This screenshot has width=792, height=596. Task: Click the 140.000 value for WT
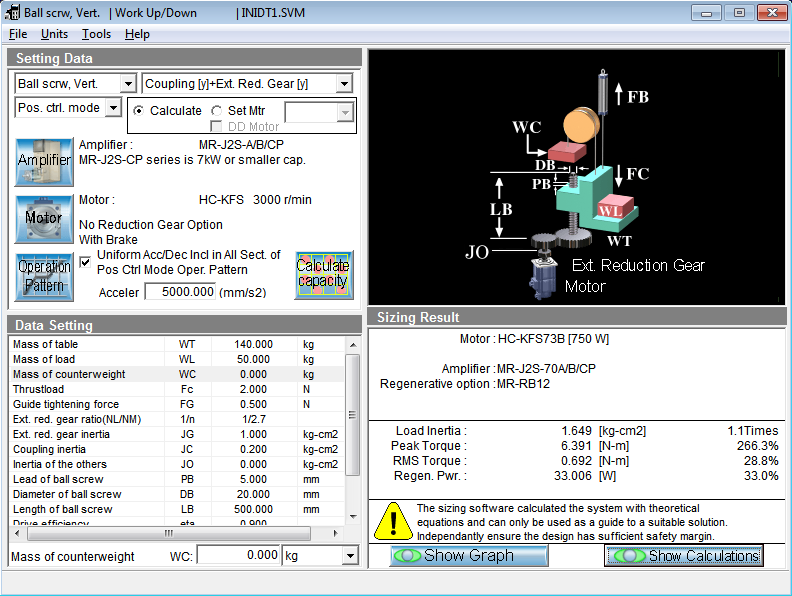point(253,344)
